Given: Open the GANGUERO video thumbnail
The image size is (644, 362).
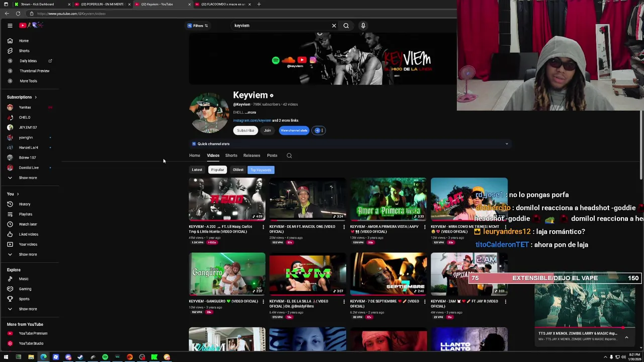Looking at the screenshot, I should pyautogui.click(x=227, y=274).
